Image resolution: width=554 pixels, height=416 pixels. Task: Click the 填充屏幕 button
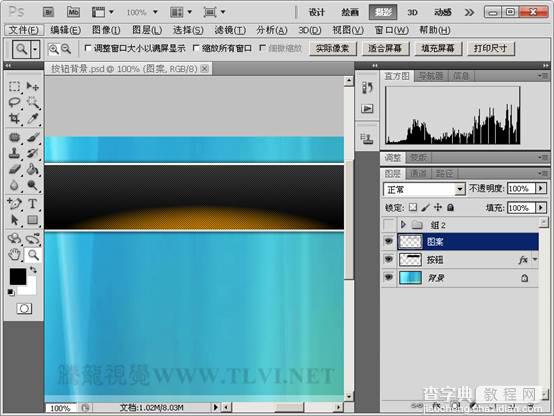coord(438,48)
